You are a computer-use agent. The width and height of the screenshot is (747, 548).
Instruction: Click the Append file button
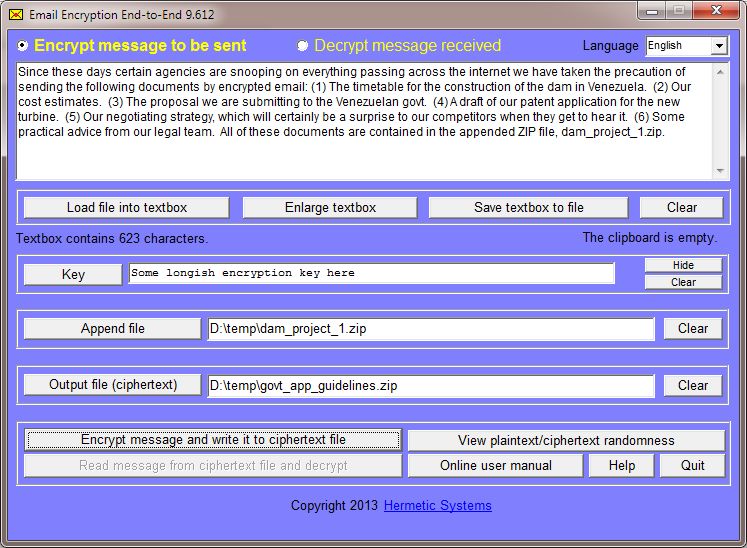[112, 328]
